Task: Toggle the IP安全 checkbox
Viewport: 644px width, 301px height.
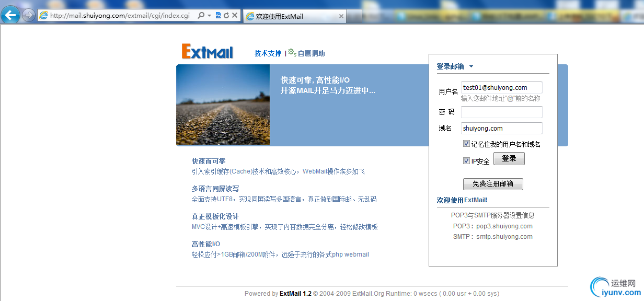Action: tap(466, 161)
